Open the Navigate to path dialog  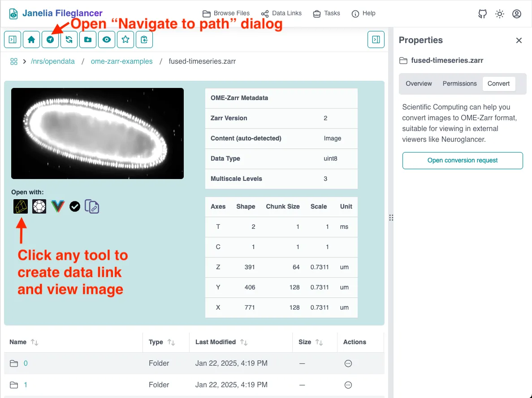click(x=50, y=39)
